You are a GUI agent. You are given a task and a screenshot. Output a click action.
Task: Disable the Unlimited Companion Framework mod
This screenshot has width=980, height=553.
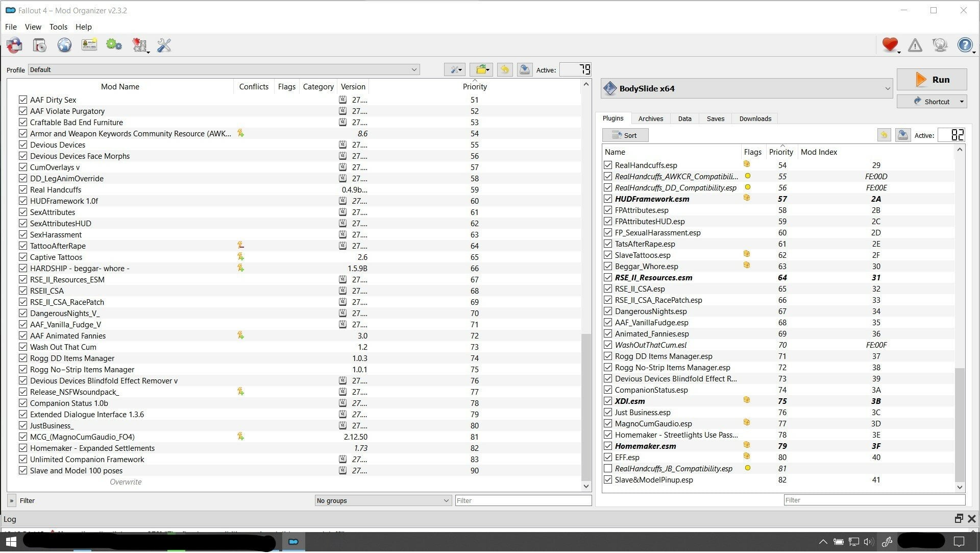(x=23, y=459)
